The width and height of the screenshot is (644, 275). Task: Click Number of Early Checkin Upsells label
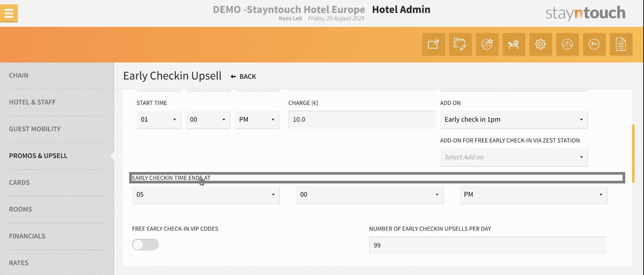point(430,229)
